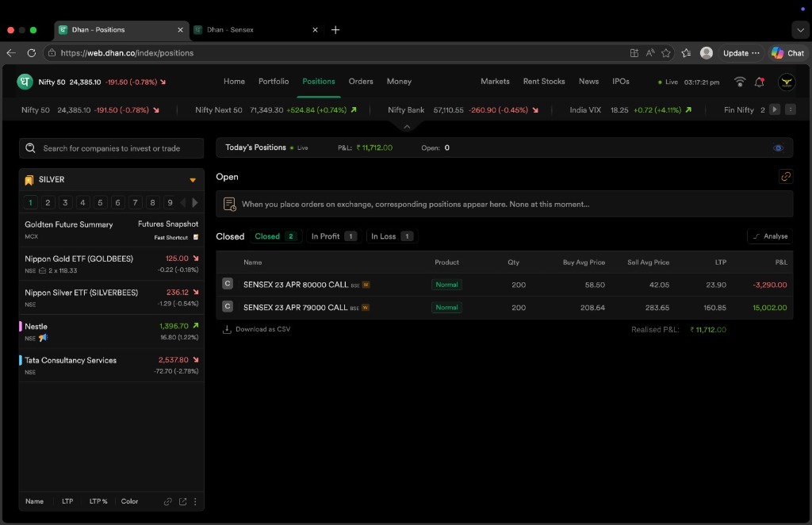Collapse the index ticker bar chevron

407,126
